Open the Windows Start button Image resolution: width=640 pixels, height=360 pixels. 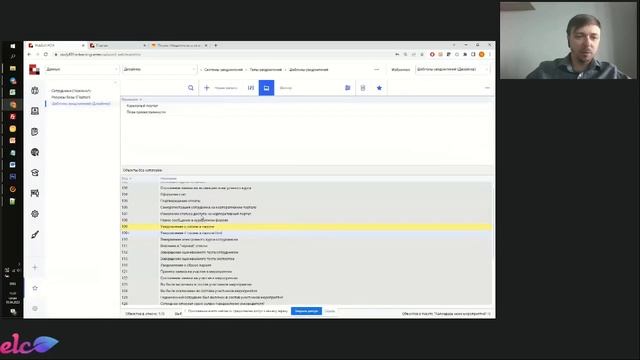click(13, 46)
